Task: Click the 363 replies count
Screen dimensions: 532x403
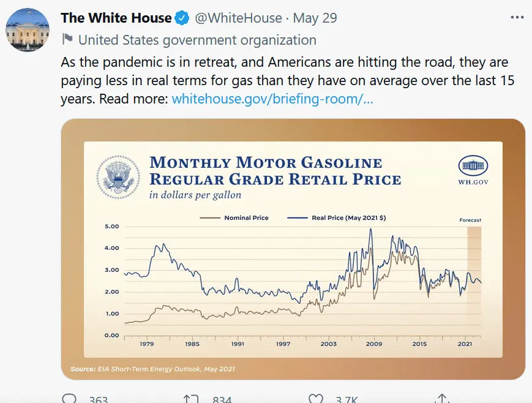Action: [x=98, y=400]
